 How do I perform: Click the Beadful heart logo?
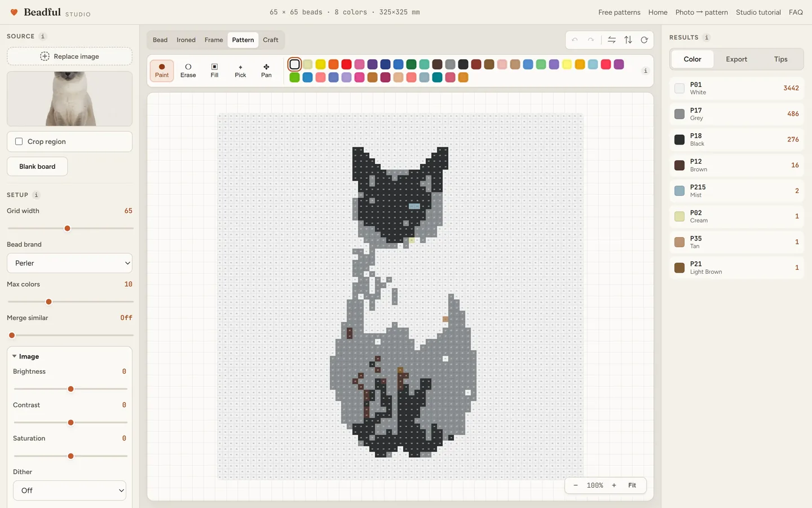point(14,12)
